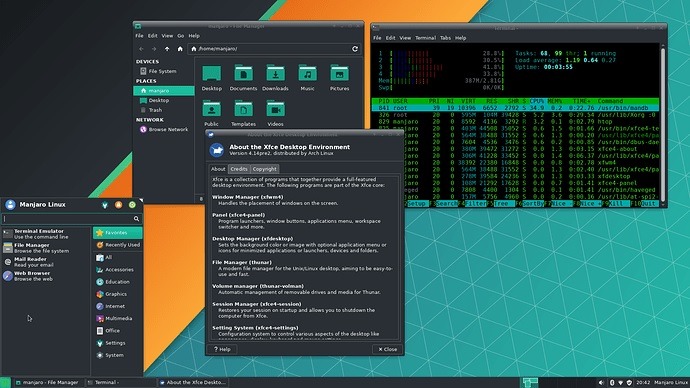
Task: Select the Favorites category in menu
Action: pos(117,233)
